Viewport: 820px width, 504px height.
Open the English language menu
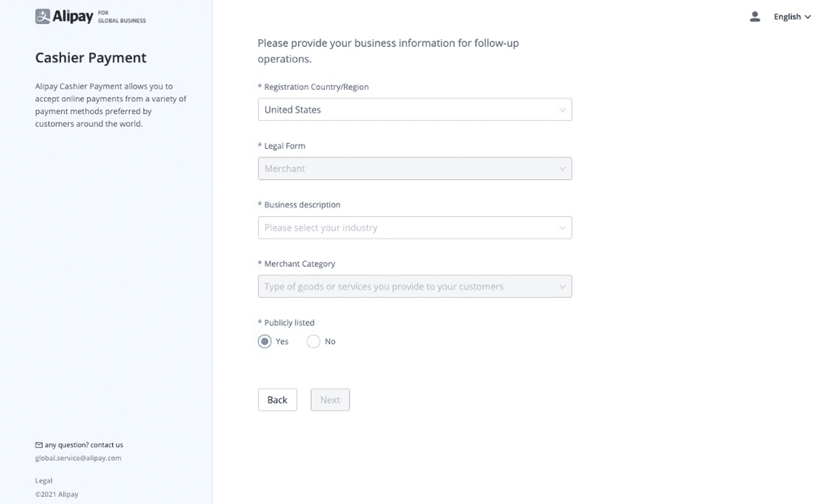pyautogui.click(x=787, y=17)
